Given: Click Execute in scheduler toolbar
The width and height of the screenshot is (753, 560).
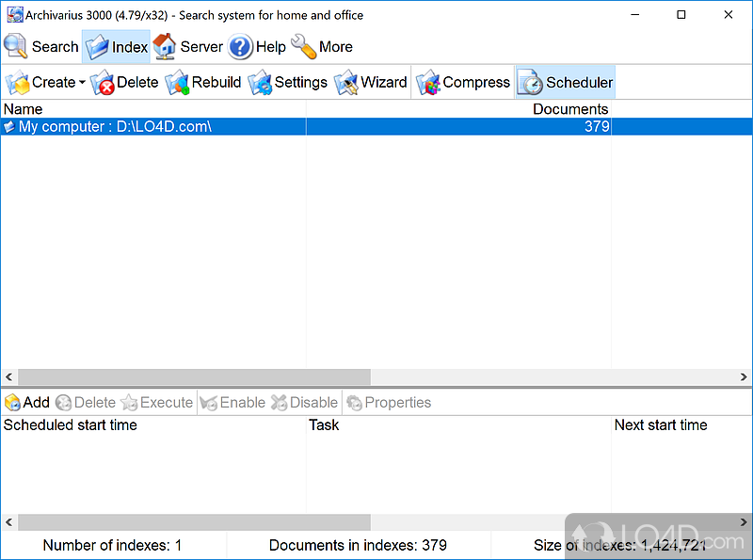Looking at the screenshot, I should (x=156, y=403).
